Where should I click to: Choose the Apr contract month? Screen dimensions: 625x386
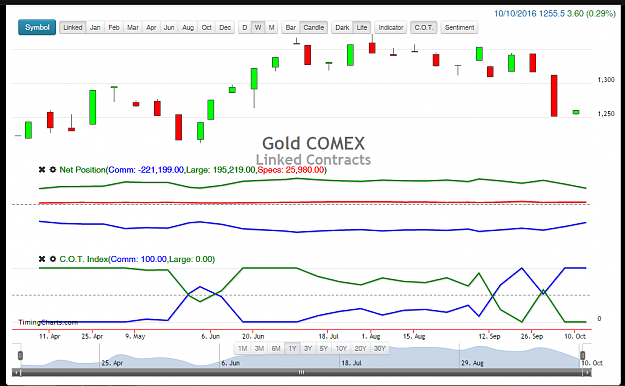click(151, 28)
